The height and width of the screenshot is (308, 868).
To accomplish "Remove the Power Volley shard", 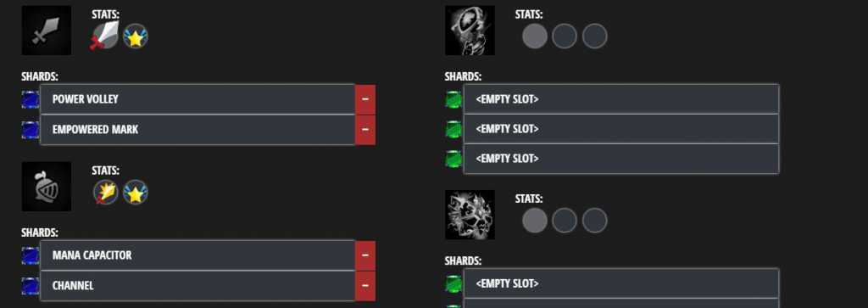I will 365,100.
